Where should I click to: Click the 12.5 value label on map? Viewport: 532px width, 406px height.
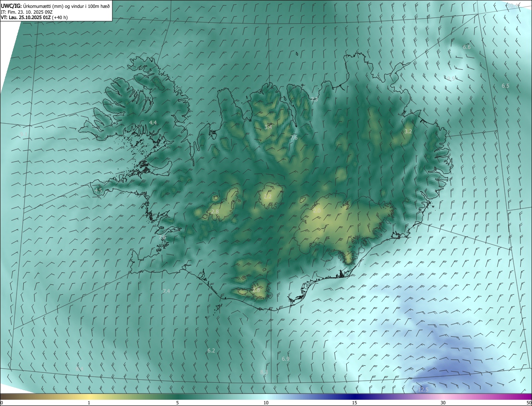[x=423, y=389]
